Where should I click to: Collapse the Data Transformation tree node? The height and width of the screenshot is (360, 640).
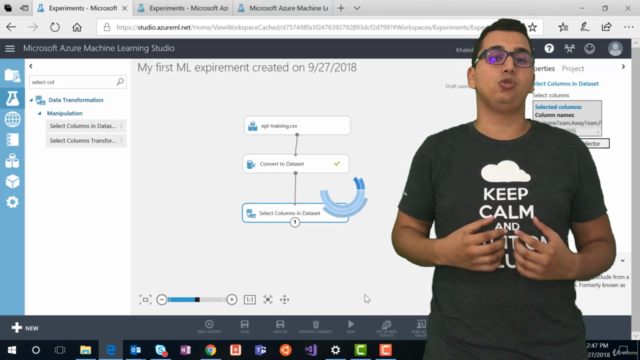31,100
